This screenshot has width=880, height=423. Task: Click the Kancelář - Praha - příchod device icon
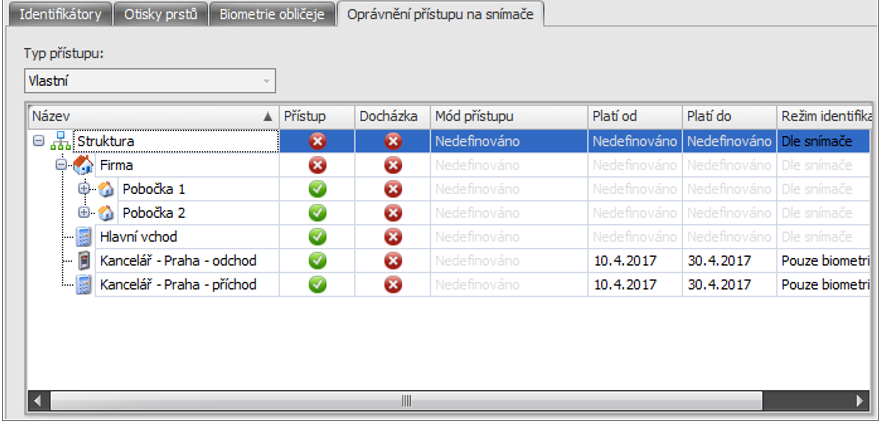tap(84, 284)
